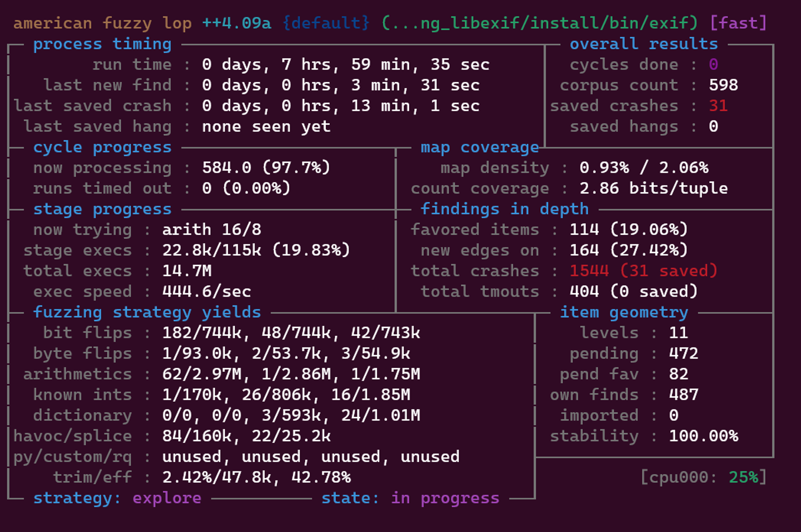Click the count coverage value '2.86 bits/tuple'
Viewport: 801px width, 532px height.
tap(654, 188)
